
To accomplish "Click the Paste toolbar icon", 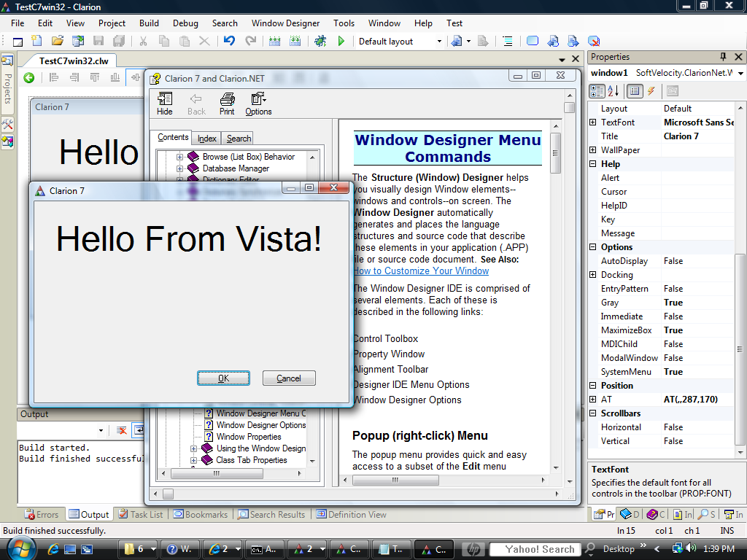I will pos(185,42).
